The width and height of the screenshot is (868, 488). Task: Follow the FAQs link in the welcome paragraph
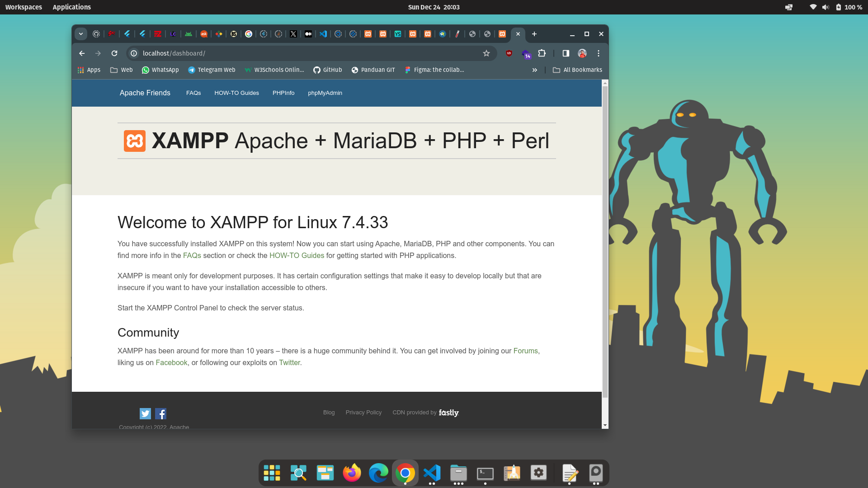click(192, 256)
